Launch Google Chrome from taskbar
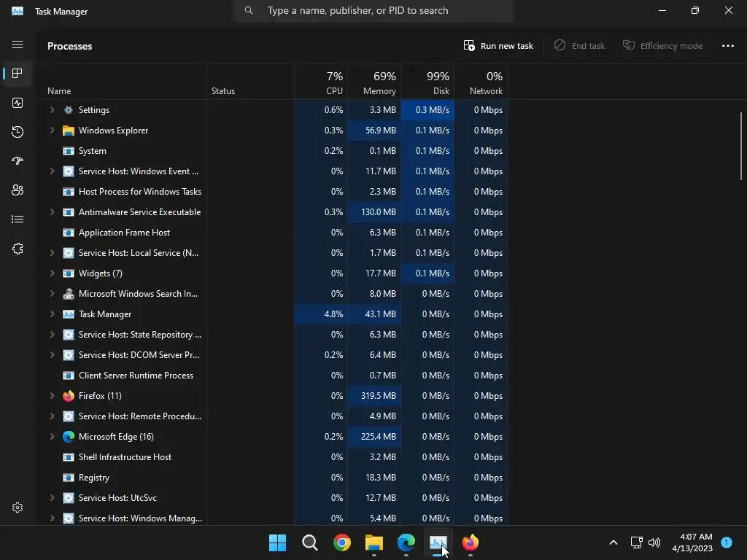The image size is (747, 560). [342, 542]
